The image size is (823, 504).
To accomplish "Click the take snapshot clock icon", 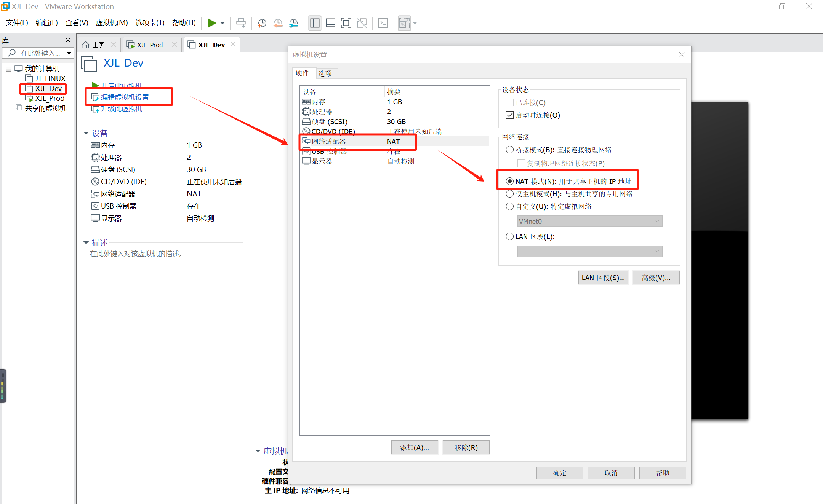I will coord(262,23).
